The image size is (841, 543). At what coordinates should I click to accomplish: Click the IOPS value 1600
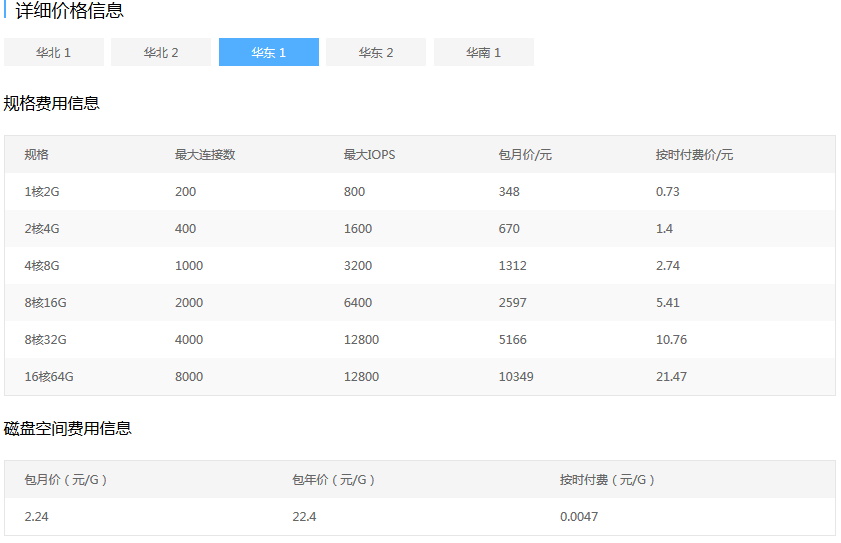click(x=358, y=229)
